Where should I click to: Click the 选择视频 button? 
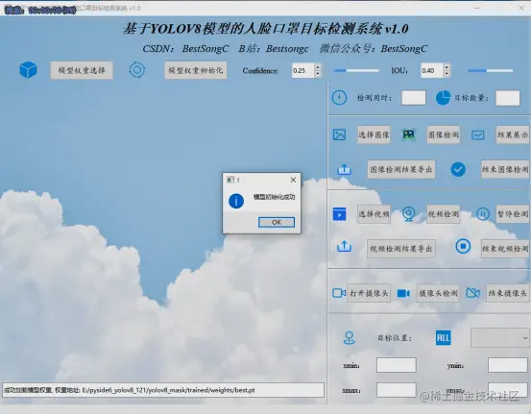tap(374, 214)
